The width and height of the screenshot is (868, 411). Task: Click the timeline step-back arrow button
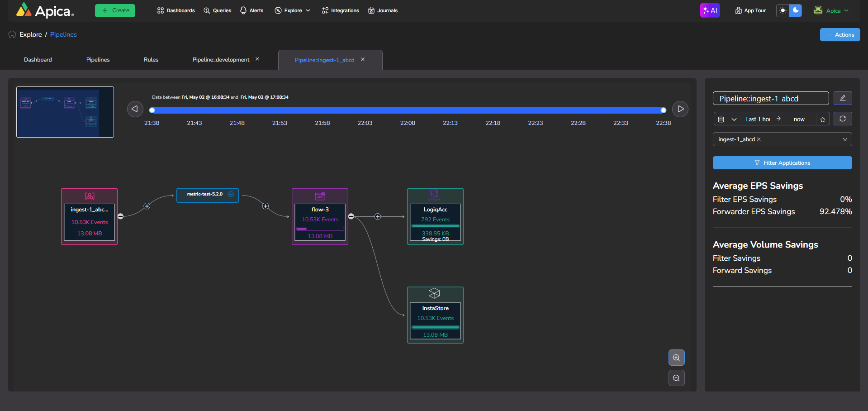(x=135, y=109)
